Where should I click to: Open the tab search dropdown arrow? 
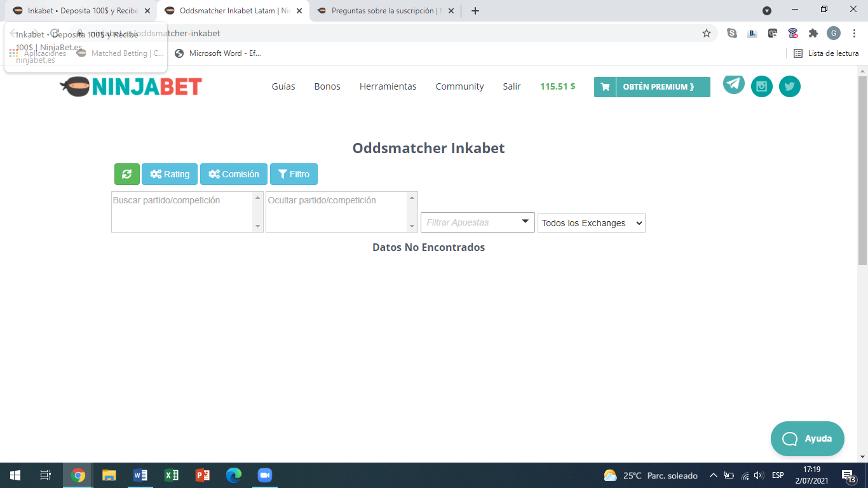767,11
